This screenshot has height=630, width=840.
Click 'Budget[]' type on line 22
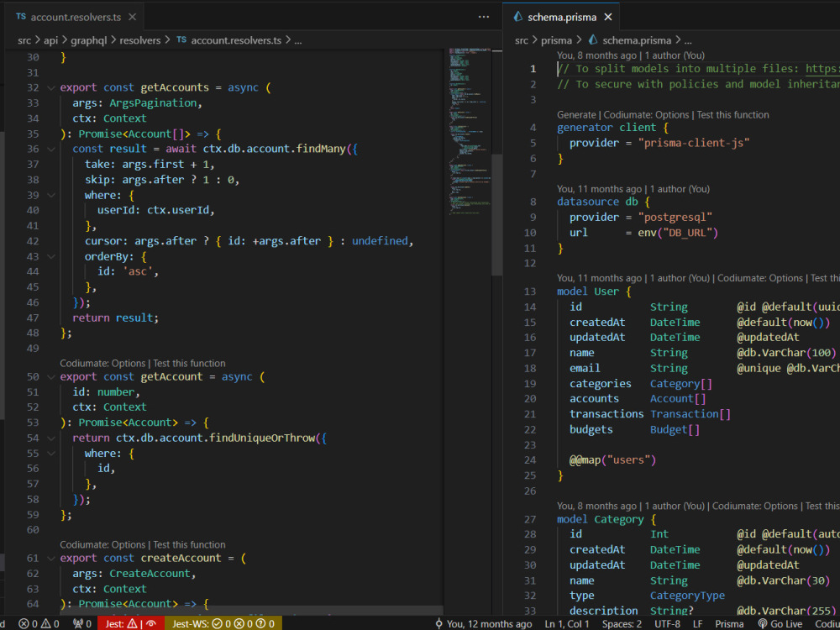point(675,429)
